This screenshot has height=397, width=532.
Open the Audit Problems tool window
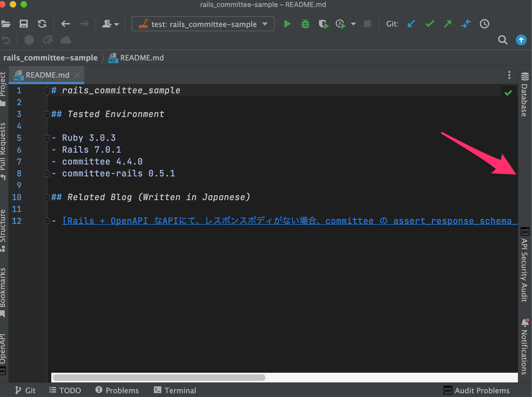[477, 390]
